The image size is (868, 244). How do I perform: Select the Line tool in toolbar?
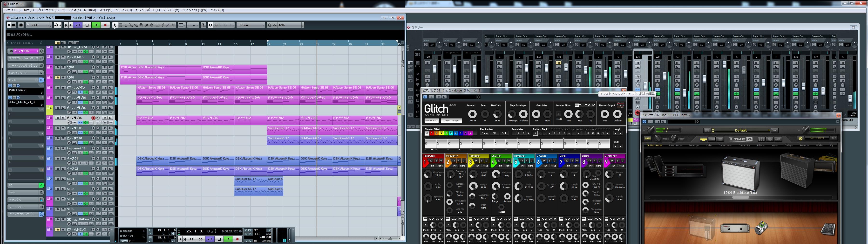click(168, 25)
